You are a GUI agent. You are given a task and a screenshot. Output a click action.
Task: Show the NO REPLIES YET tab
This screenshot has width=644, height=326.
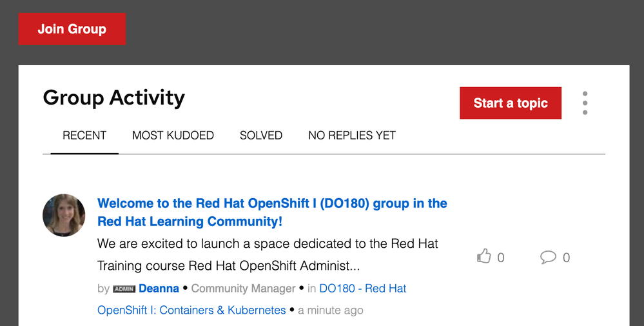pyautogui.click(x=352, y=136)
